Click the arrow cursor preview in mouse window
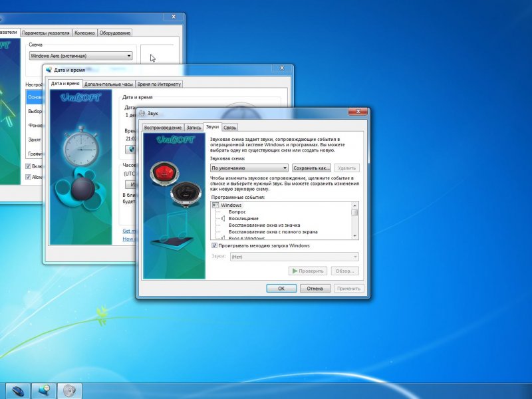This screenshot has height=399, width=532. point(153,58)
